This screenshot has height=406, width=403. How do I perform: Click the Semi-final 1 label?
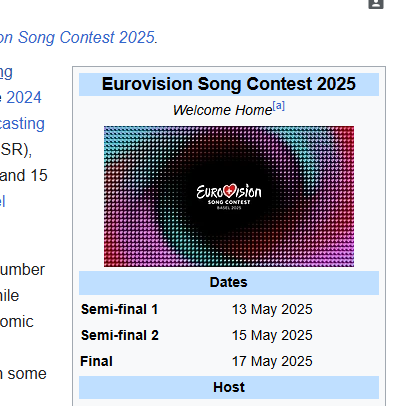pos(119,309)
